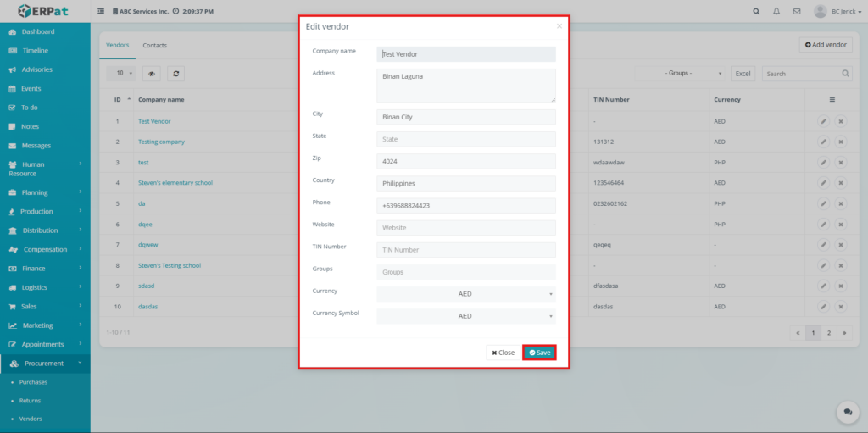Open Notes in the sidebar
868x433 pixels.
click(30, 126)
